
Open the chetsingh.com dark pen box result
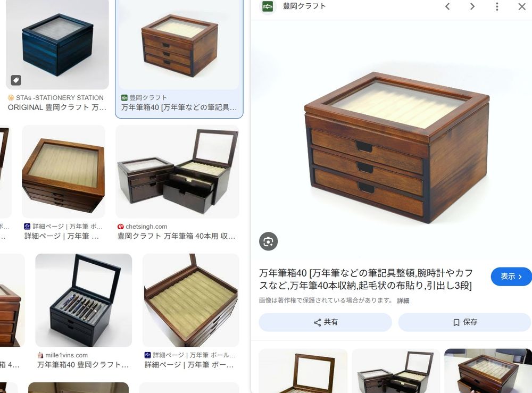pyautogui.click(x=178, y=172)
